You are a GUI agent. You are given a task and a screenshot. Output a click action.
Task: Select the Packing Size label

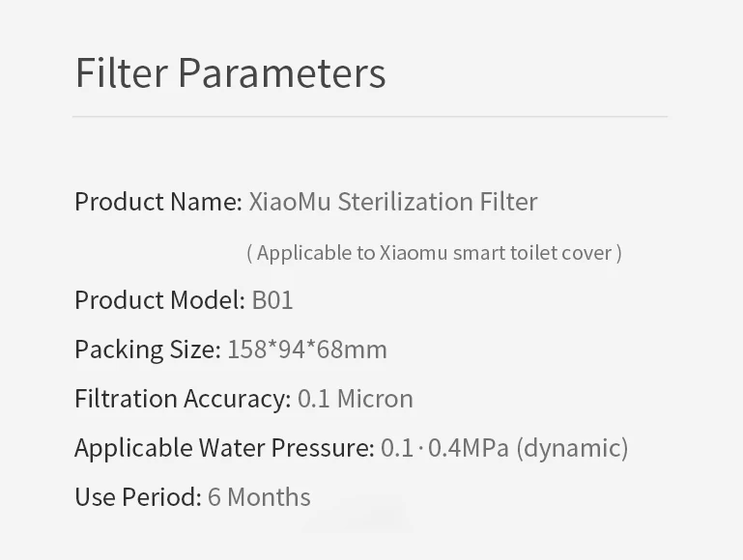pos(148,350)
